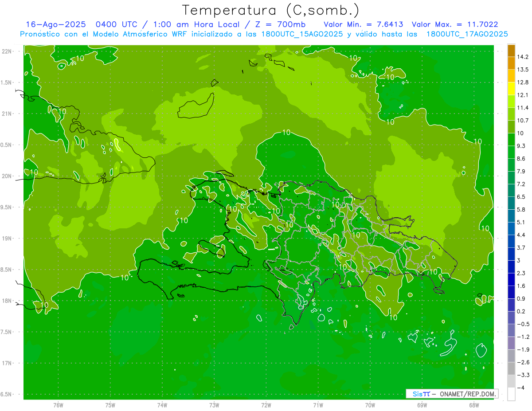Click the 13.5 colorbar label

point(523,70)
